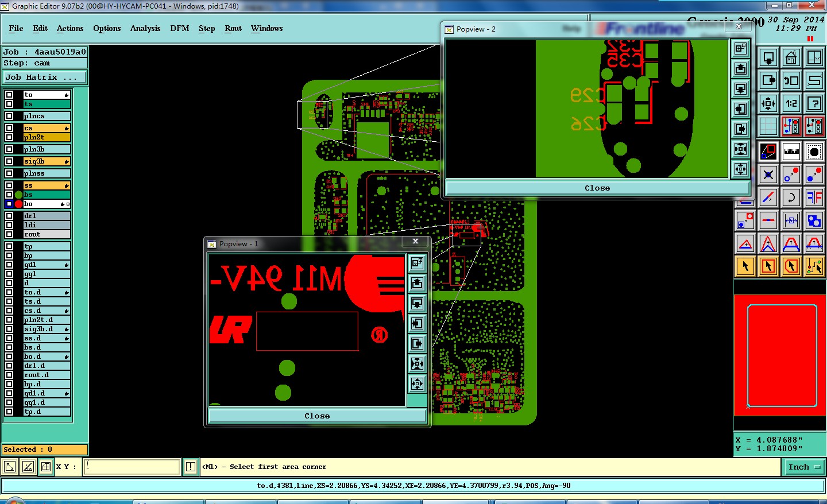This screenshot has height=504, width=827.
Task: Click the X Y coordinate input field
Action: pos(132,467)
